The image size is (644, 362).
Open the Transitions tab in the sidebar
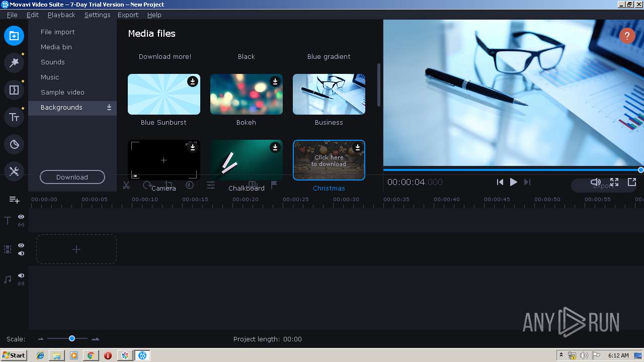(14, 90)
